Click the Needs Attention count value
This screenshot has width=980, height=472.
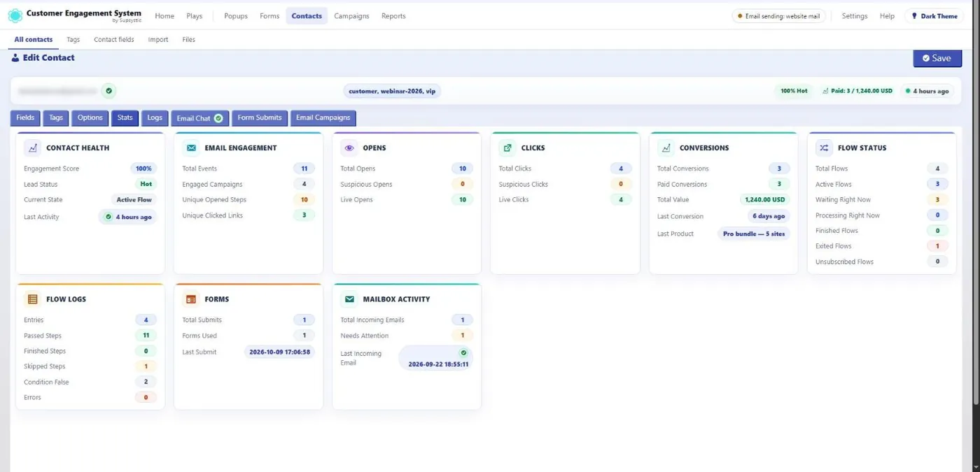click(x=462, y=336)
